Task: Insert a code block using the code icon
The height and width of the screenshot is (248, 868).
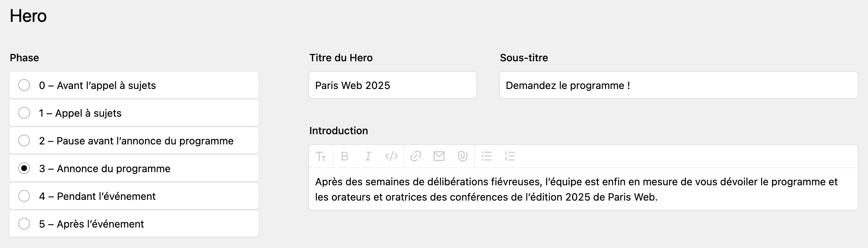Action: coord(391,156)
